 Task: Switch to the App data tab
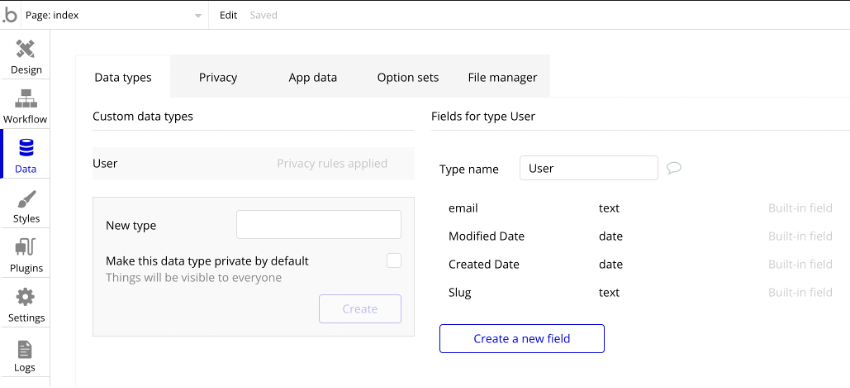click(313, 77)
